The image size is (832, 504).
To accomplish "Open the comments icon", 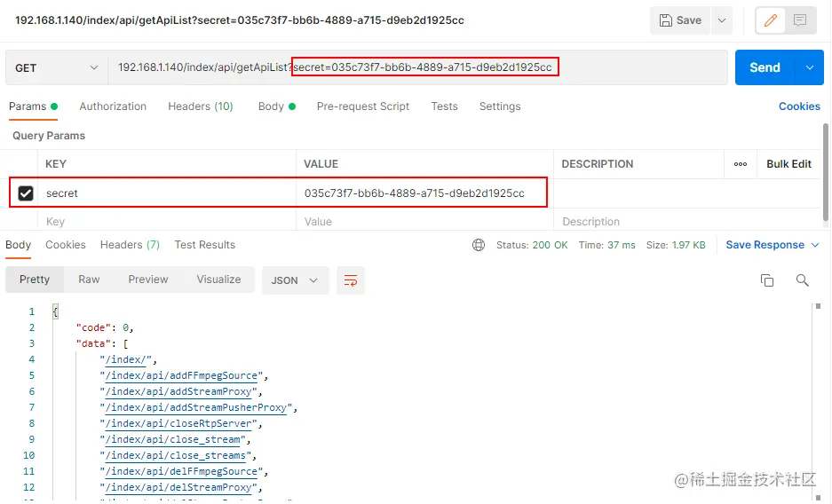I will pyautogui.click(x=800, y=20).
